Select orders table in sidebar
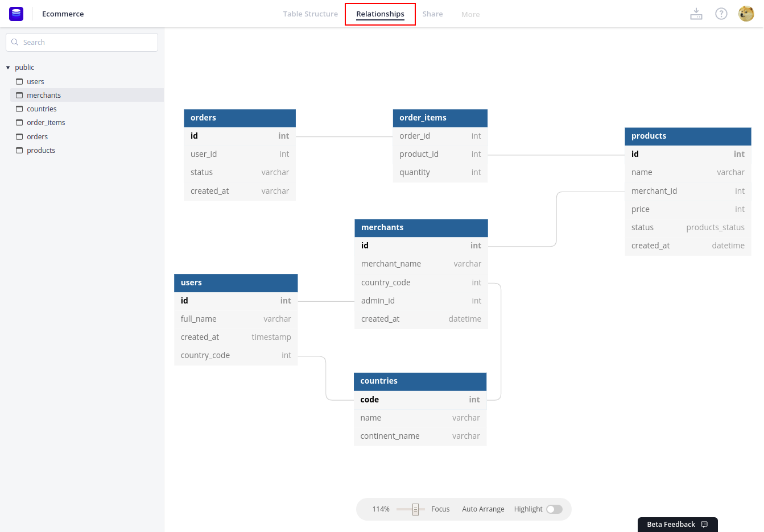The width and height of the screenshot is (764, 532). 87,136
